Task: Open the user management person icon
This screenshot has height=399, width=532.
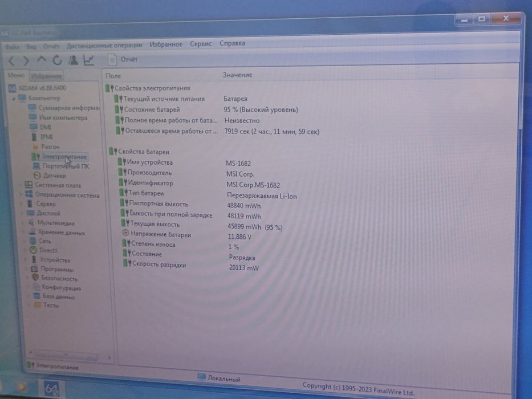Action: pyautogui.click(x=73, y=60)
